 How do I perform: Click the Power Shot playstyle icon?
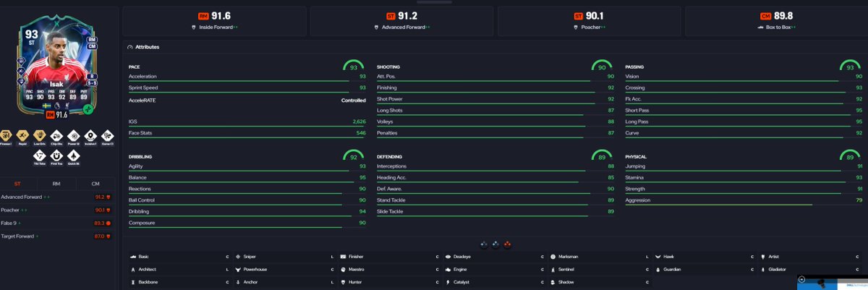pyautogui.click(x=73, y=135)
